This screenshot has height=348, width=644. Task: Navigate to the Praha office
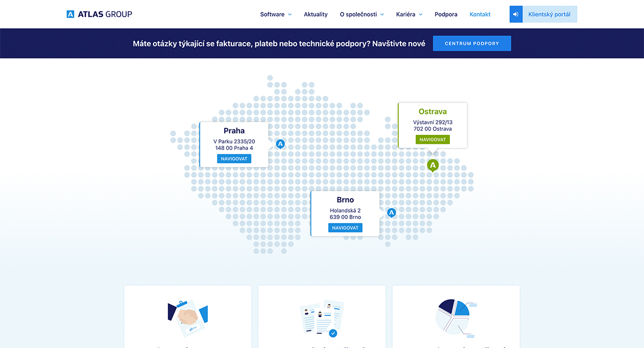click(234, 159)
